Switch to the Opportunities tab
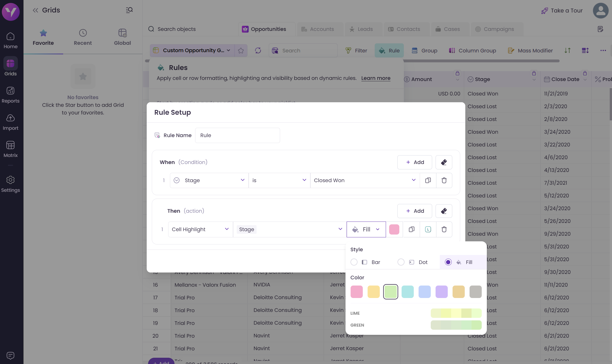The height and width of the screenshot is (364, 612). coord(267,29)
